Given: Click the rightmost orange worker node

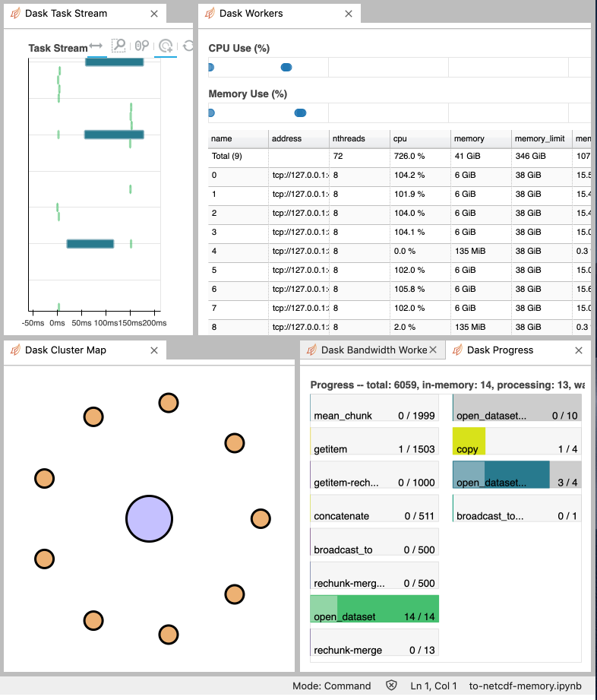Looking at the screenshot, I should (x=261, y=519).
